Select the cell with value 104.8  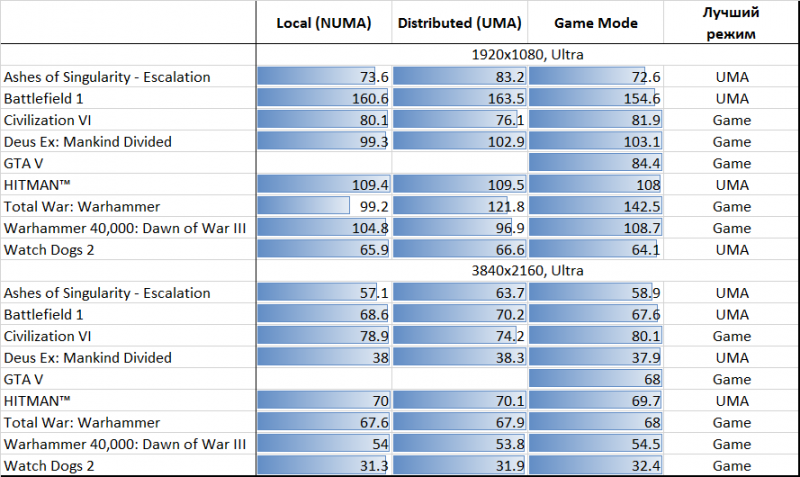coord(324,228)
